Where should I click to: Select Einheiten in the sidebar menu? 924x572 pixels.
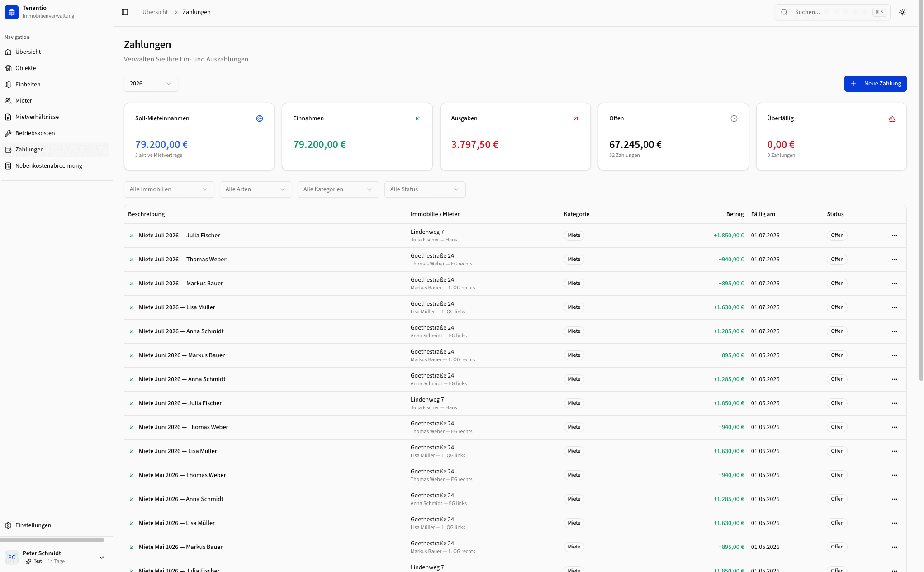pyautogui.click(x=9, y=84)
